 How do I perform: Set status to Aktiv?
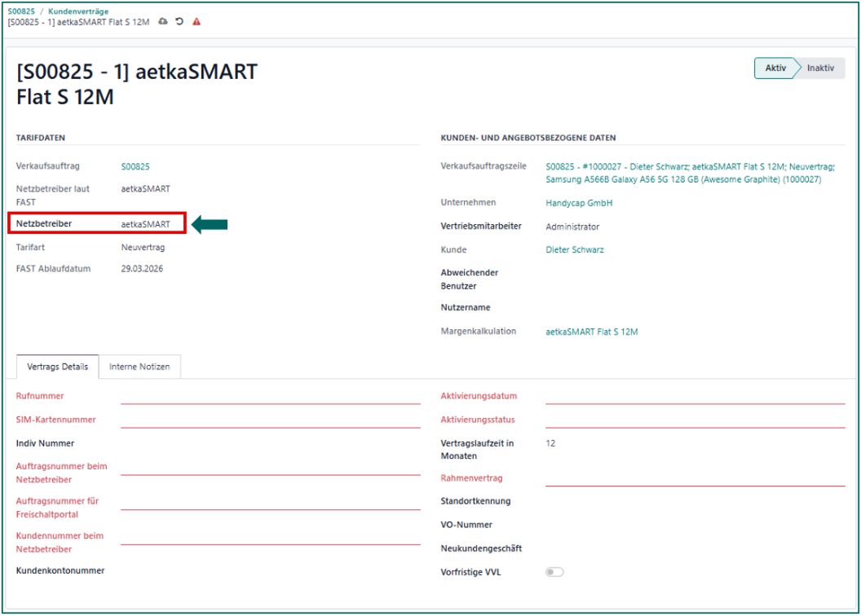click(x=775, y=68)
